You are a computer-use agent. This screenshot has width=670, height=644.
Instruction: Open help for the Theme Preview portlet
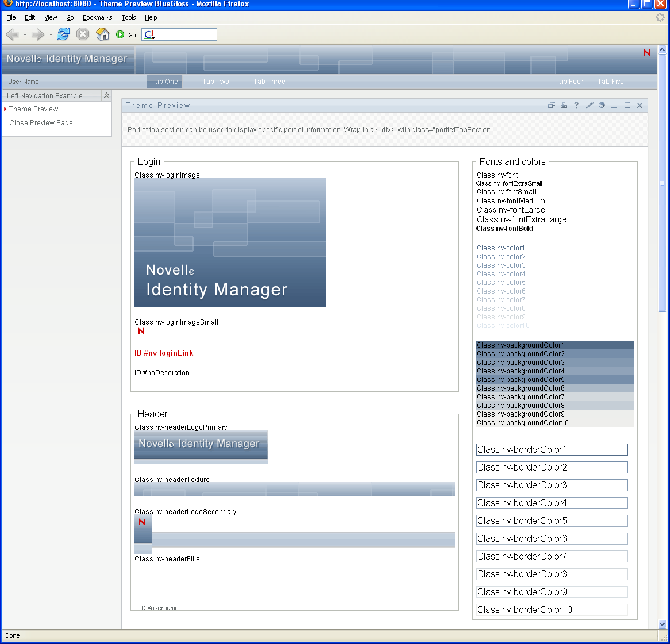[576, 105]
